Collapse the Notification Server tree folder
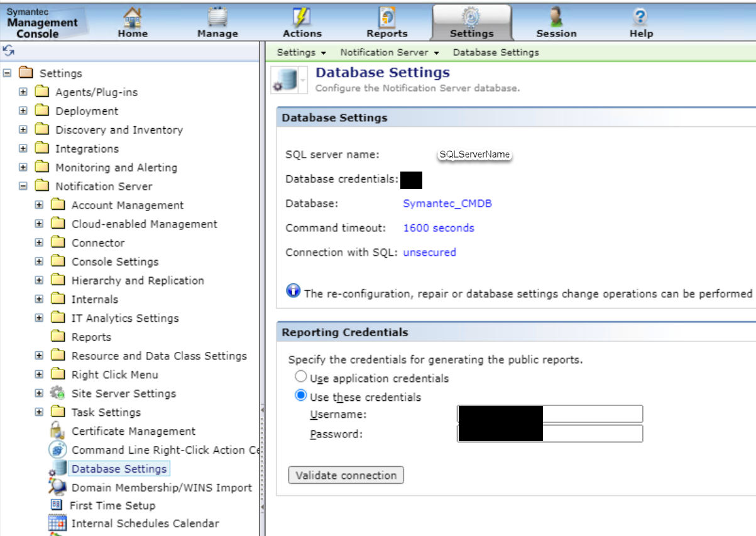The width and height of the screenshot is (756, 536). coord(23,186)
